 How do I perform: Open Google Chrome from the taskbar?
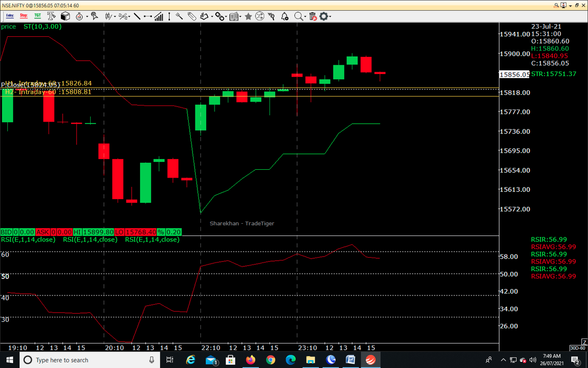coord(270,360)
